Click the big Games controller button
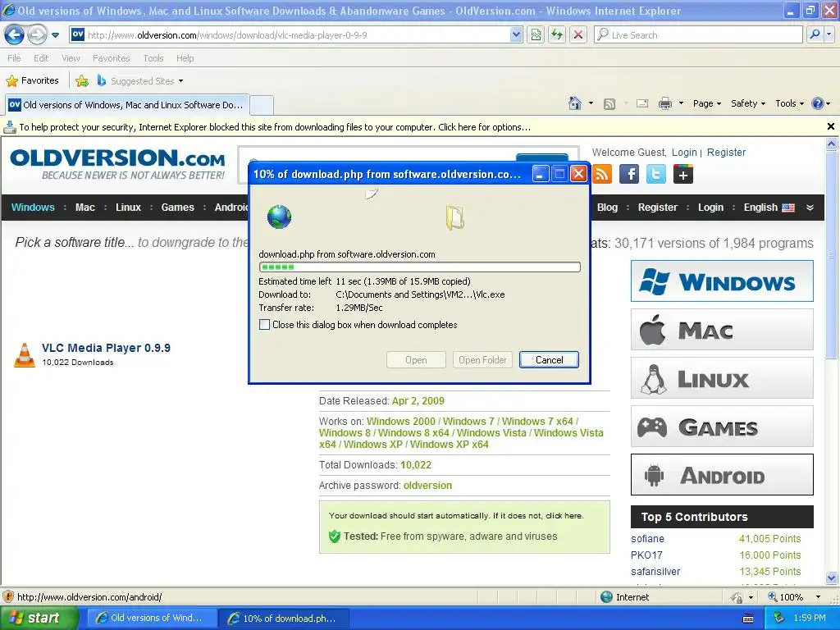The width and height of the screenshot is (840, 630). coord(722,427)
